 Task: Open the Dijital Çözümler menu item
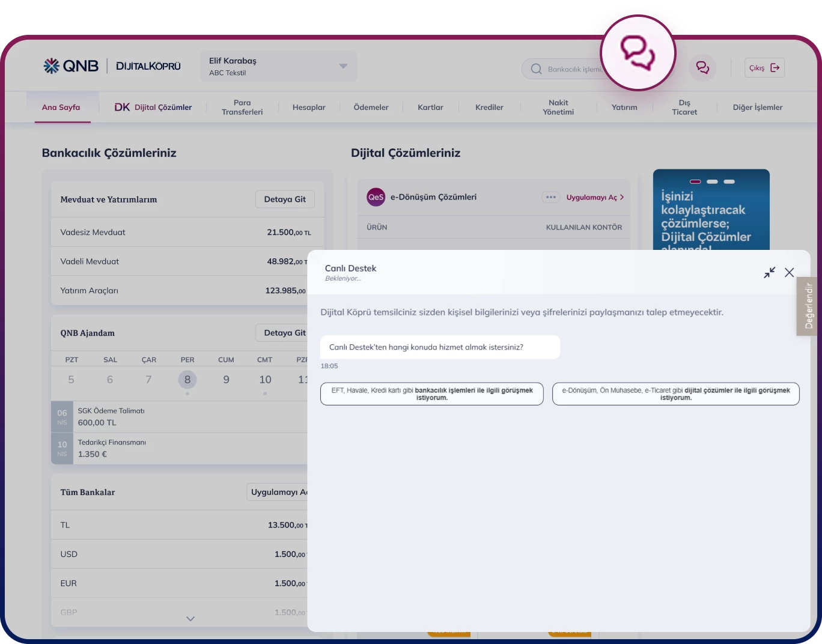pos(153,108)
